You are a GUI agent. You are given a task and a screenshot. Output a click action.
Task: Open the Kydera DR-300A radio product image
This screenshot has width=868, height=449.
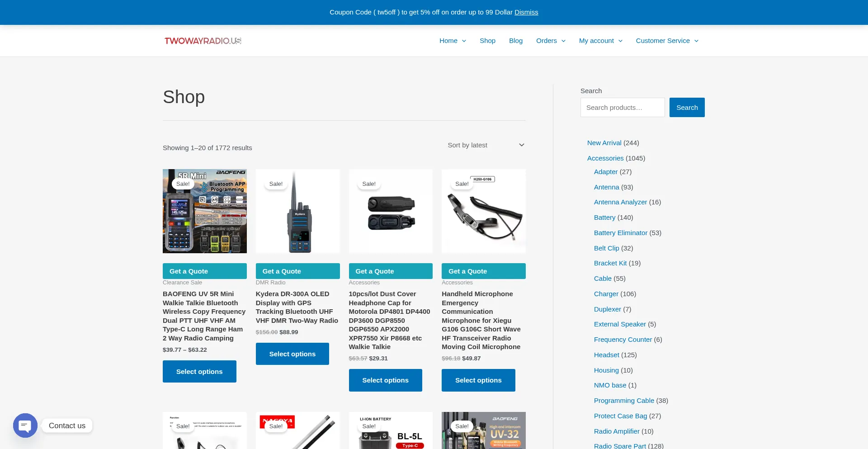coord(297,211)
